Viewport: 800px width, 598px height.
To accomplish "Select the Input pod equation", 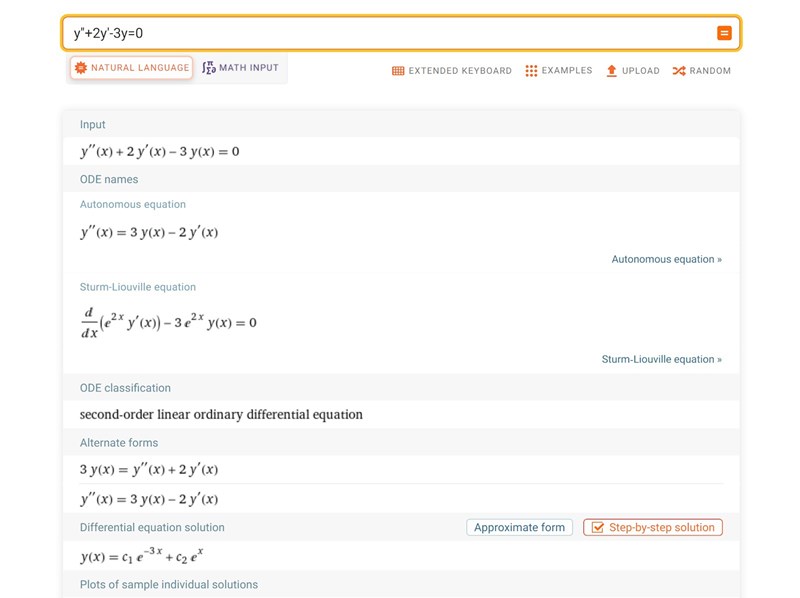I will coord(160,152).
